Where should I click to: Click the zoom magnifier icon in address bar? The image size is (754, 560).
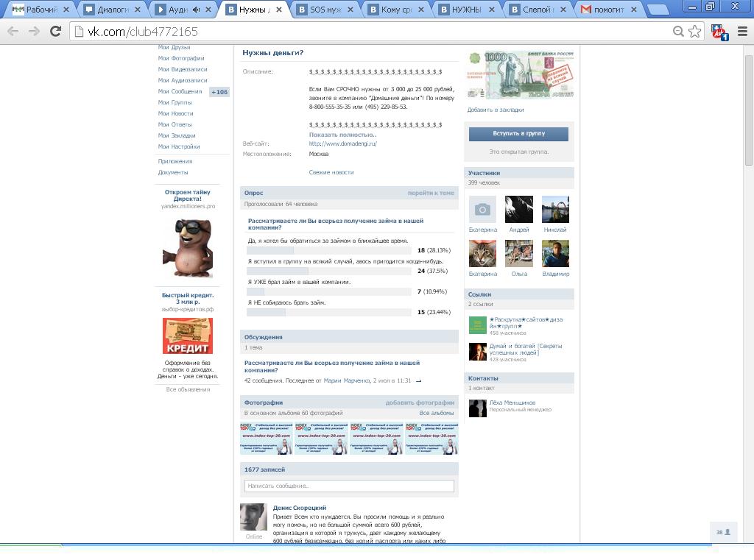678,32
